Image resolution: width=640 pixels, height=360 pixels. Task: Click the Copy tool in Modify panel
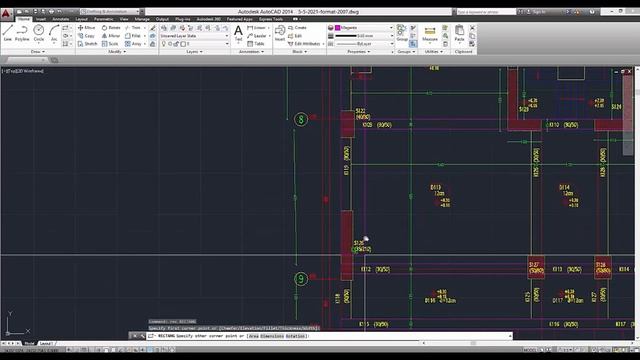coord(86,36)
